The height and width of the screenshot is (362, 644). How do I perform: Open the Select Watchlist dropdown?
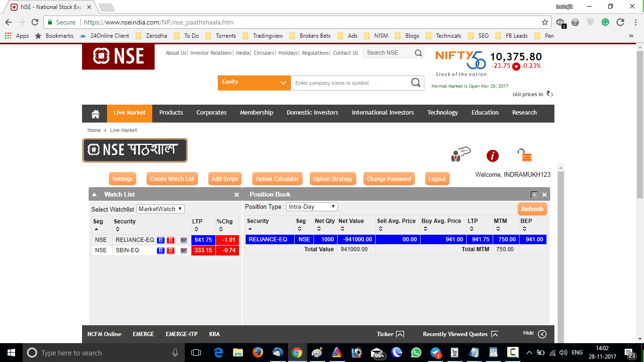click(160, 209)
